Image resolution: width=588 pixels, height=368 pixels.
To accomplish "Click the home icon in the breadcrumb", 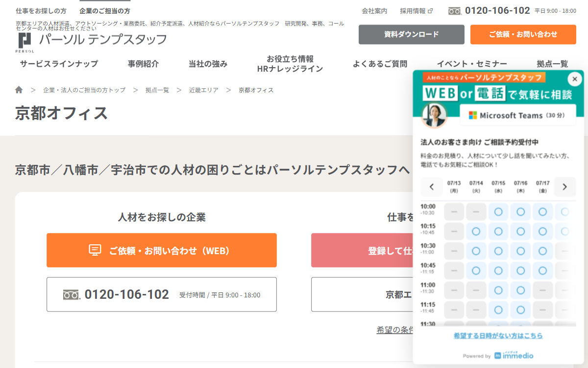I will click(x=19, y=90).
